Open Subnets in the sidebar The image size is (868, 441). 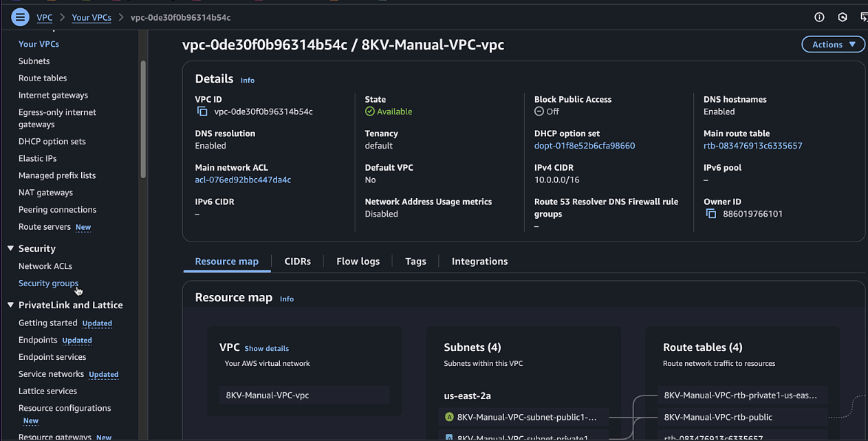pos(34,61)
